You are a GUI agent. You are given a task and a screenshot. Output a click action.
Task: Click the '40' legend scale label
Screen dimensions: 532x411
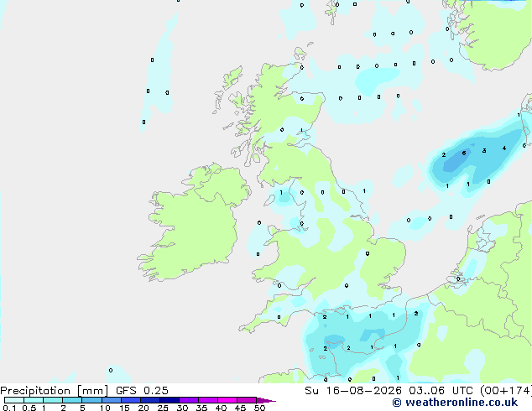tap(221, 408)
